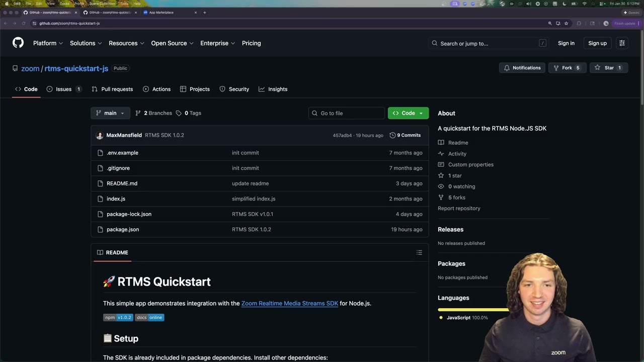Image resolution: width=644 pixels, height=362 pixels.
Task: Click the Go to file search field
Action: pyautogui.click(x=346, y=113)
